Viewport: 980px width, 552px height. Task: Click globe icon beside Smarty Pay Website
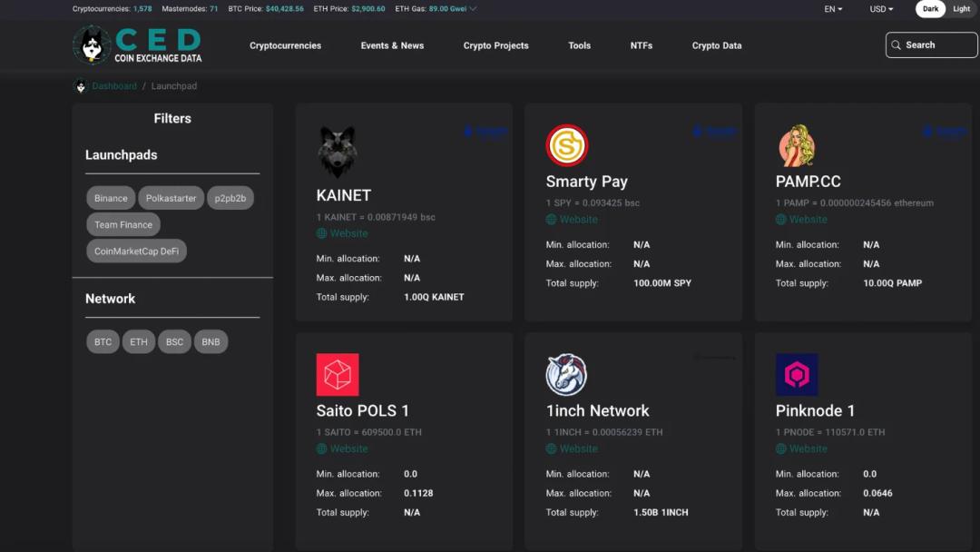pos(552,220)
